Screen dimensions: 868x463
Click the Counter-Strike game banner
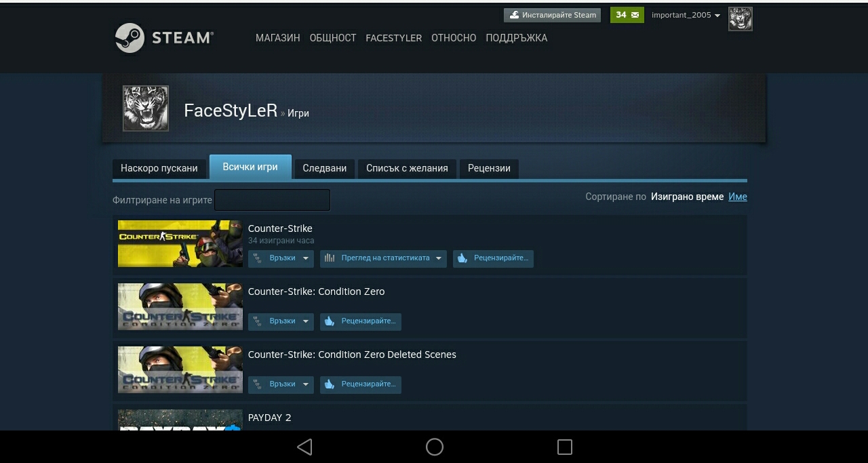coord(180,243)
